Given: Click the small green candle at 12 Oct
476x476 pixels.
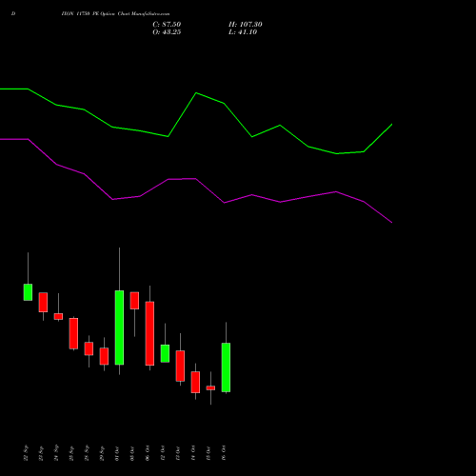Looking at the screenshot, I should click(165, 353).
